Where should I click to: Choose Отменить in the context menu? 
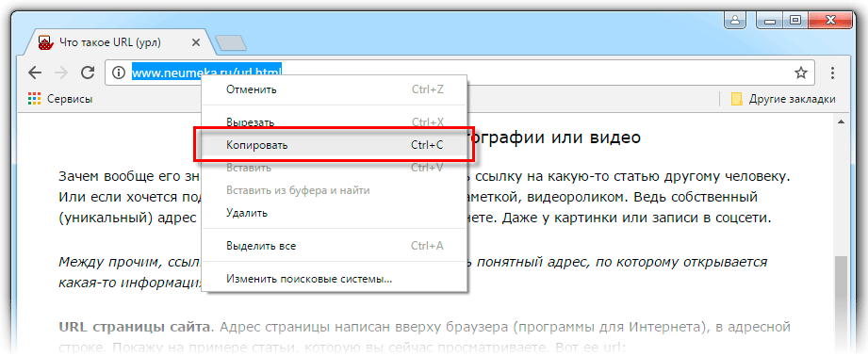tap(336, 89)
